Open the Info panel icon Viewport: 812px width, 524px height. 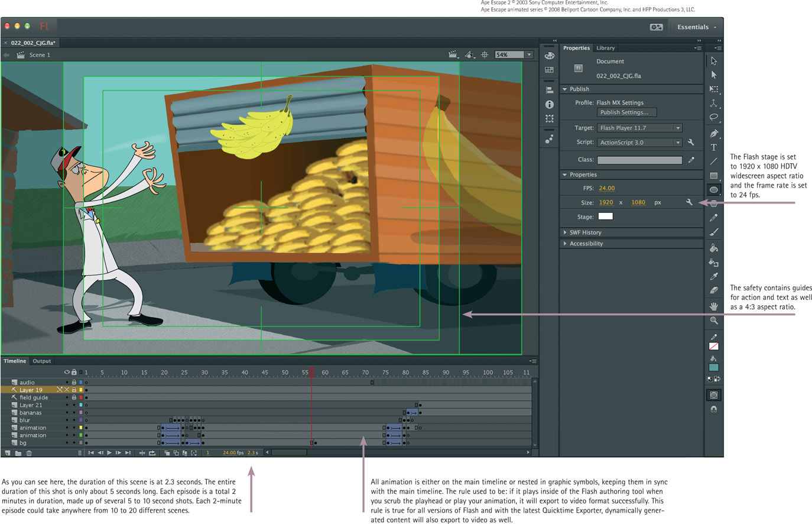(x=550, y=104)
